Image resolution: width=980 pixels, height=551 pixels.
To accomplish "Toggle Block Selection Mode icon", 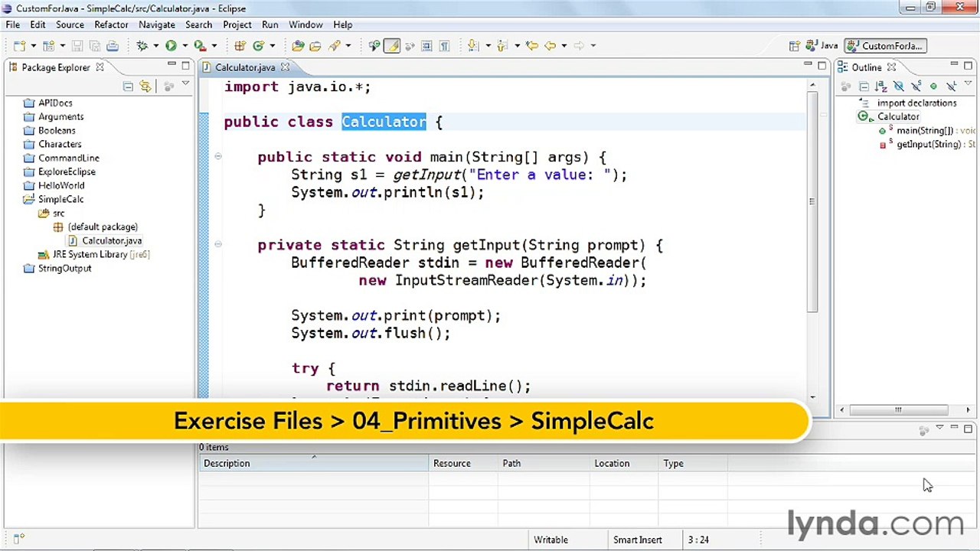I will pos(426,46).
